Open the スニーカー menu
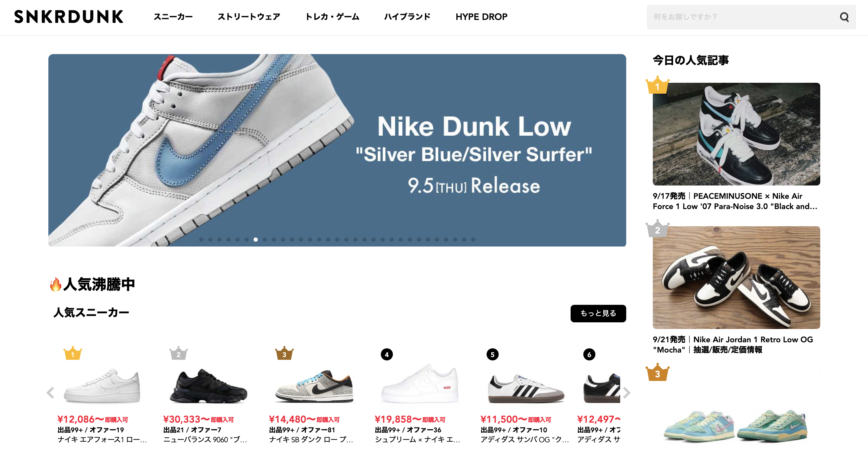Screen dimensions: 868x461 tap(173, 17)
